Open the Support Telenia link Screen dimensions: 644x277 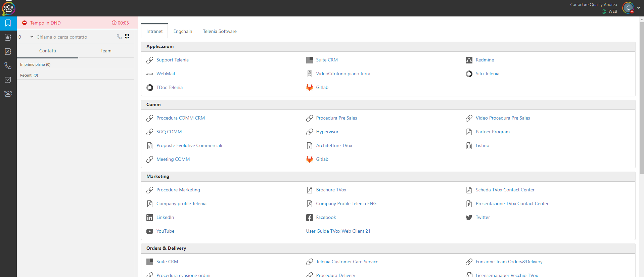173,60
